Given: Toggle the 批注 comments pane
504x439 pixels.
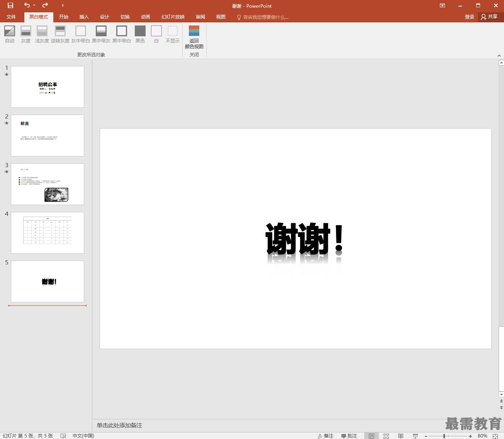Looking at the screenshot, I should (x=349, y=436).
